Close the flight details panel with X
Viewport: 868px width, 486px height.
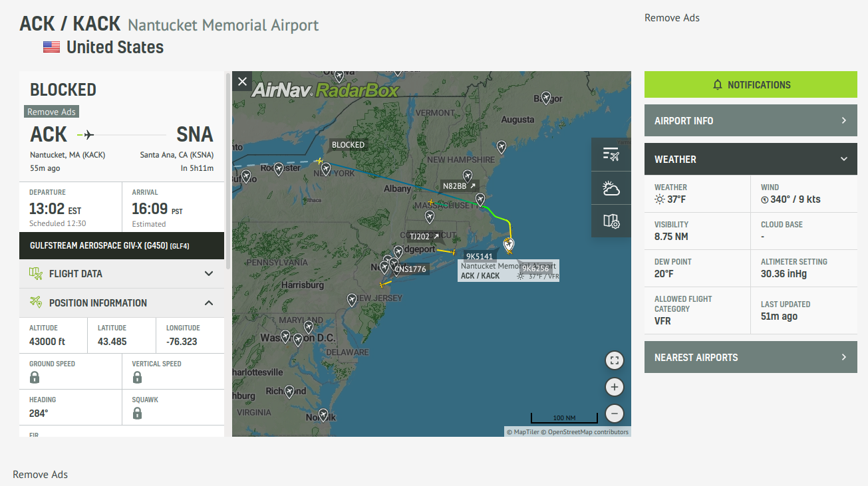tap(242, 82)
